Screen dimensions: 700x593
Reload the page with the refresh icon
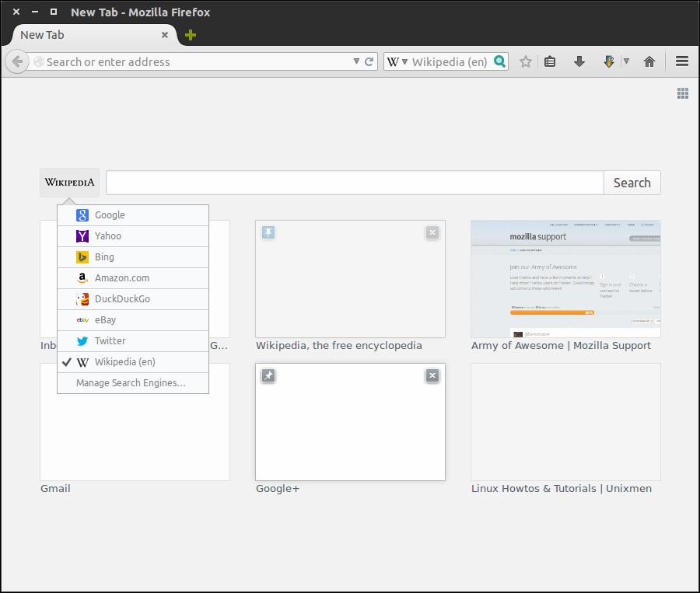click(369, 61)
